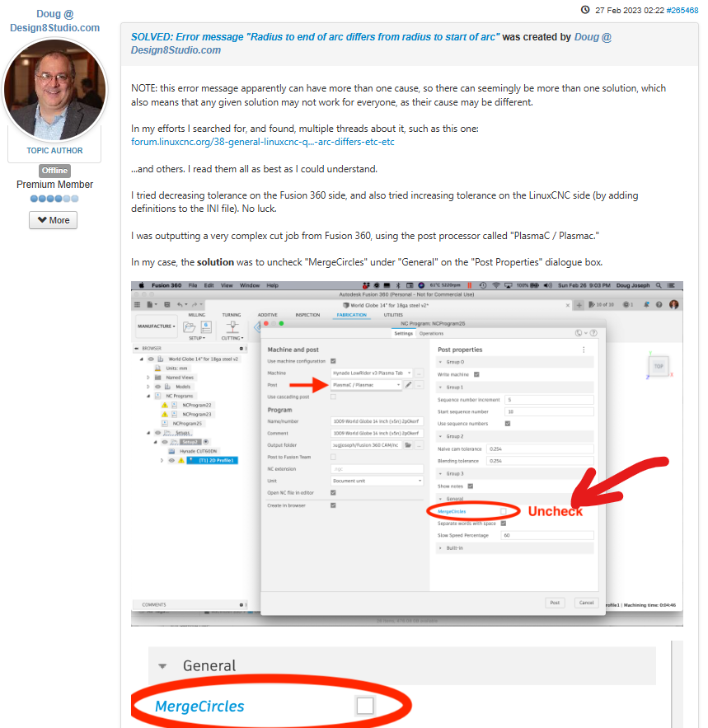The height and width of the screenshot is (728, 708).
Task: Switch to the MILLING ribbon tab
Action: (196, 315)
